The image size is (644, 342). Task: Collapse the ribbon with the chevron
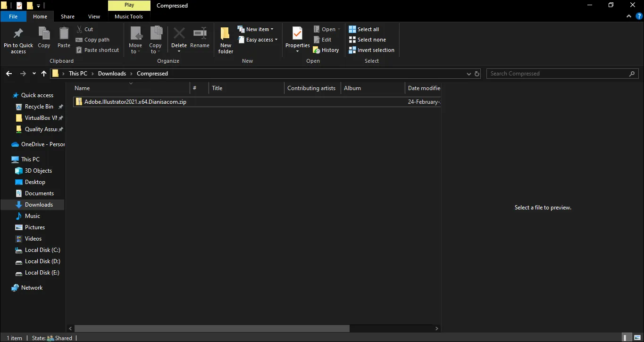[629, 17]
